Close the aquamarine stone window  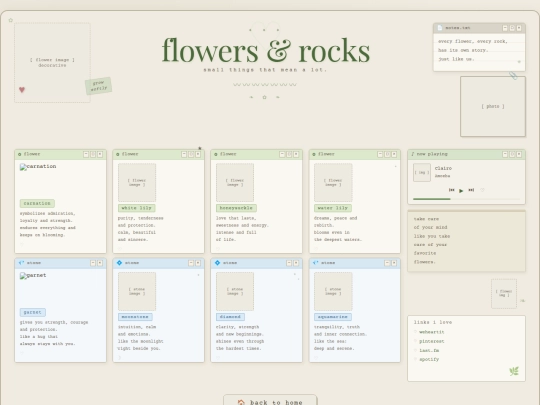point(394,263)
